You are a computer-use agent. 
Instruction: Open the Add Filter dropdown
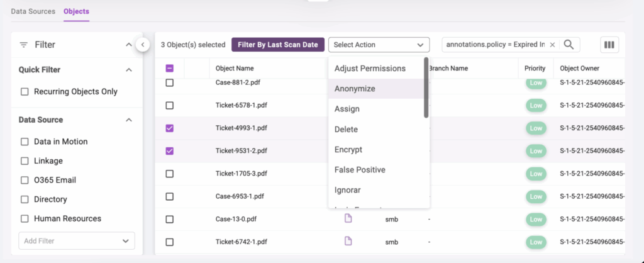76,241
